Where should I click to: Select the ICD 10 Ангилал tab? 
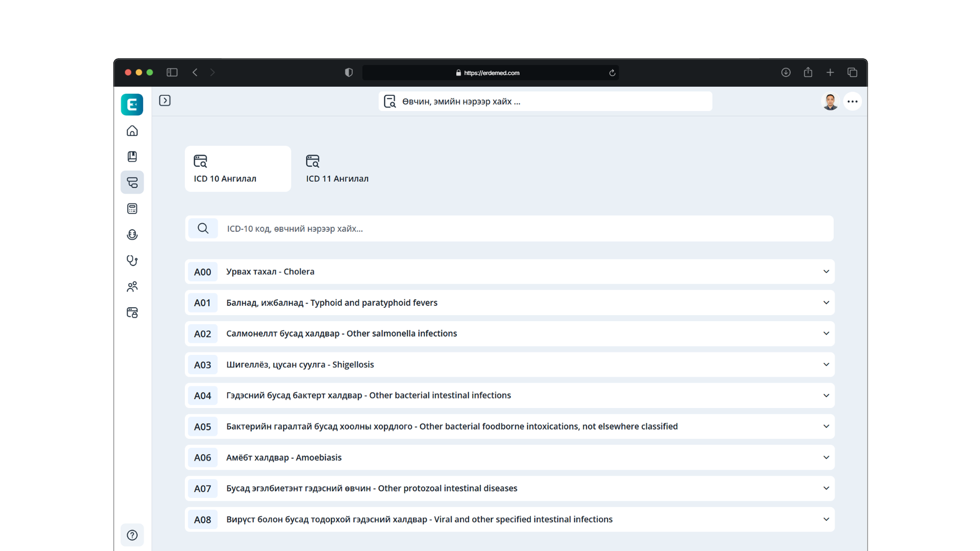[x=238, y=169]
